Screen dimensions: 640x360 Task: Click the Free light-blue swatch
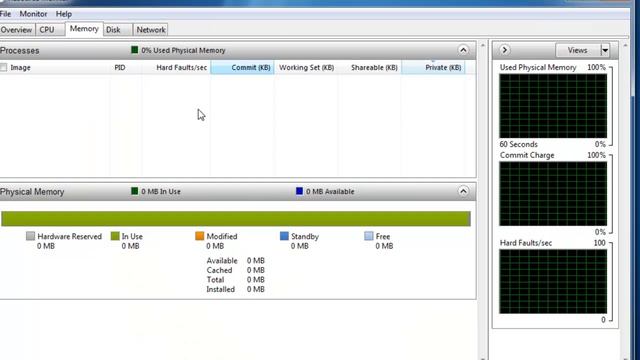(369, 236)
